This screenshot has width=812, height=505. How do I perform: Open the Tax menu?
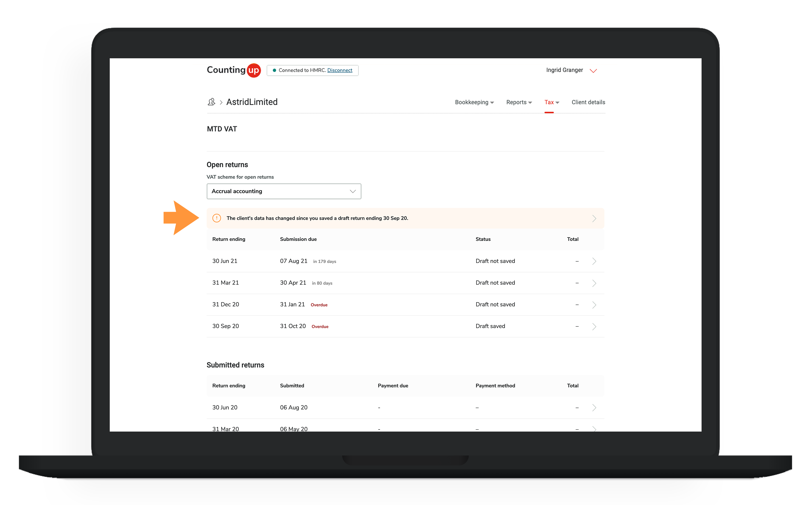click(552, 102)
